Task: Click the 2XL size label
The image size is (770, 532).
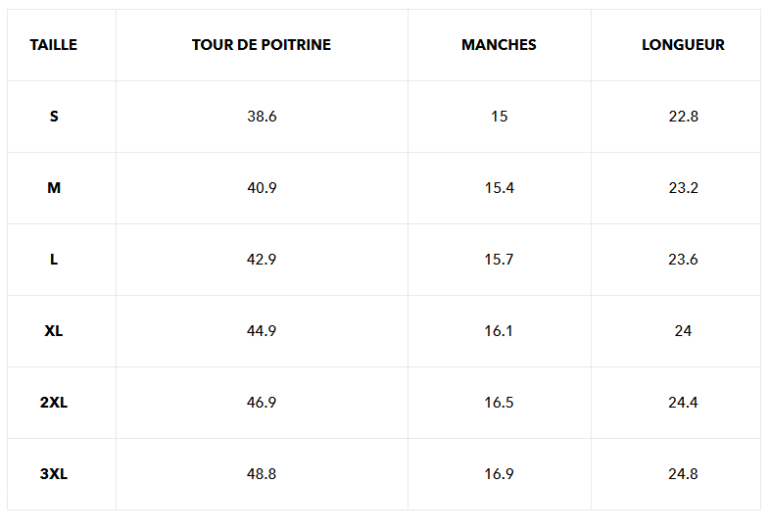Action: [x=54, y=403]
